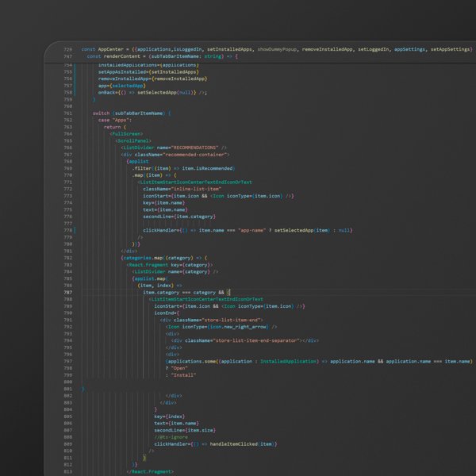Click '<FullScreen>' opening tag
The image size is (476, 476).
click(126, 134)
